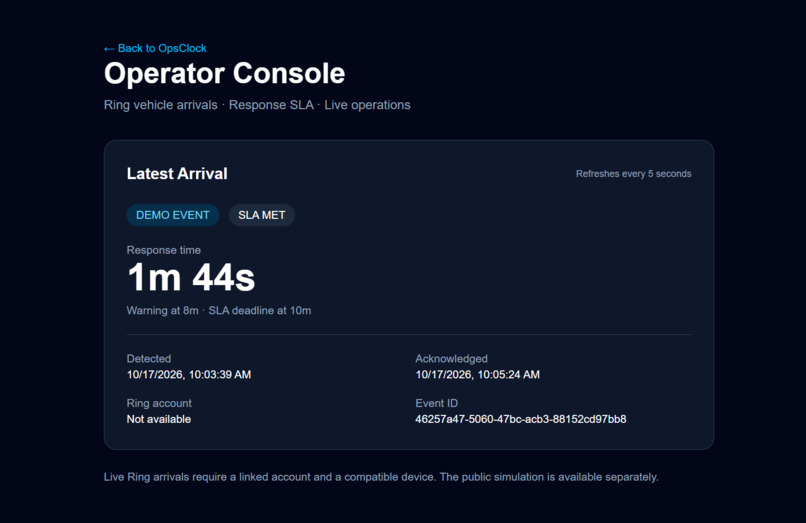The image size is (806, 523).
Task: Click the Ring account Not available value
Action: [159, 419]
